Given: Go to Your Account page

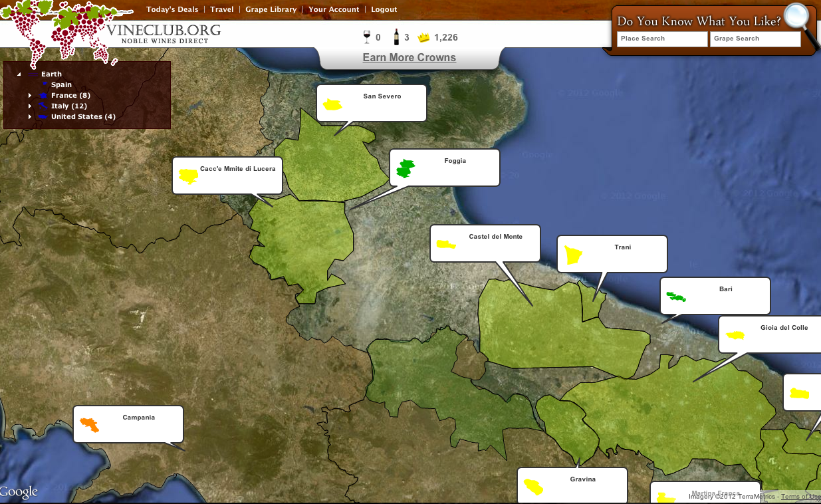Looking at the screenshot, I should click(334, 9).
